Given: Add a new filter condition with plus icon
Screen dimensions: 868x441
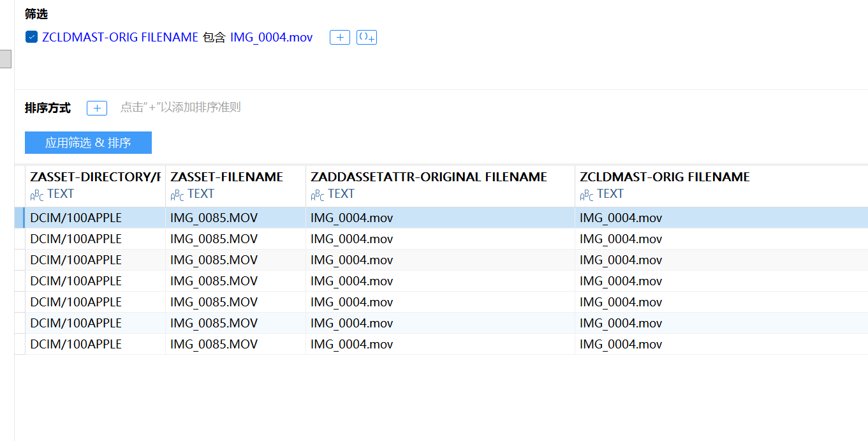Looking at the screenshot, I should pos(340,38).
